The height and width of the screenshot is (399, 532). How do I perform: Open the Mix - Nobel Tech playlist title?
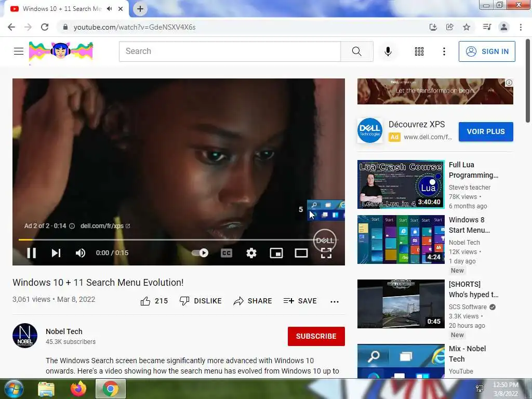click(467, 354)
